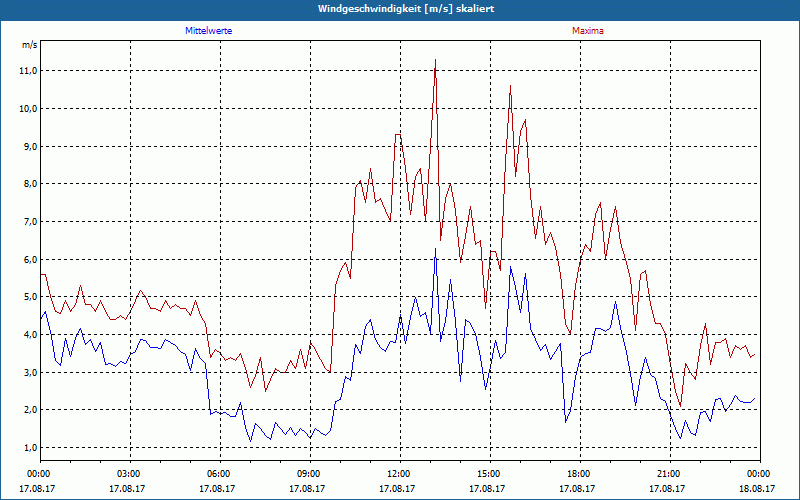This screenshot has height=500, width=800.
Task: Click the red Maxima peak above 11,0
Action: pyautogui.click(x=435, y=60)
